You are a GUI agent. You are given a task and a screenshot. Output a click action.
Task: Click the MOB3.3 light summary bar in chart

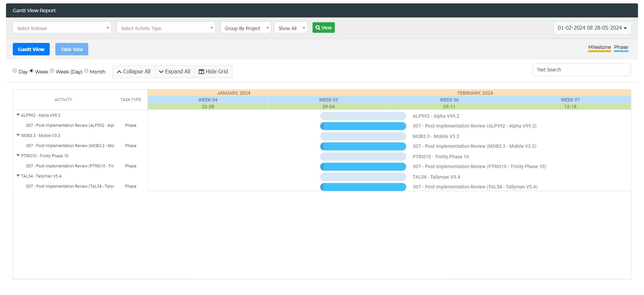click(x=363, y=136)
